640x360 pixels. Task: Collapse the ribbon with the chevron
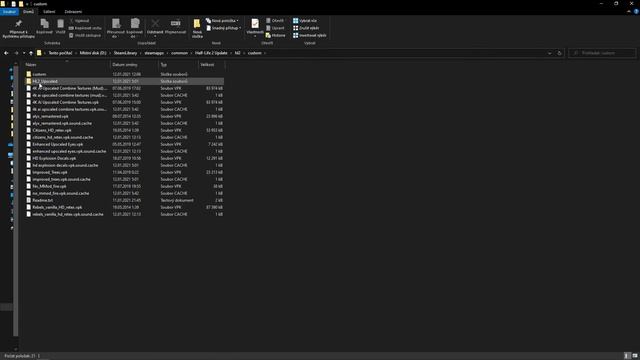click(629, 11)
